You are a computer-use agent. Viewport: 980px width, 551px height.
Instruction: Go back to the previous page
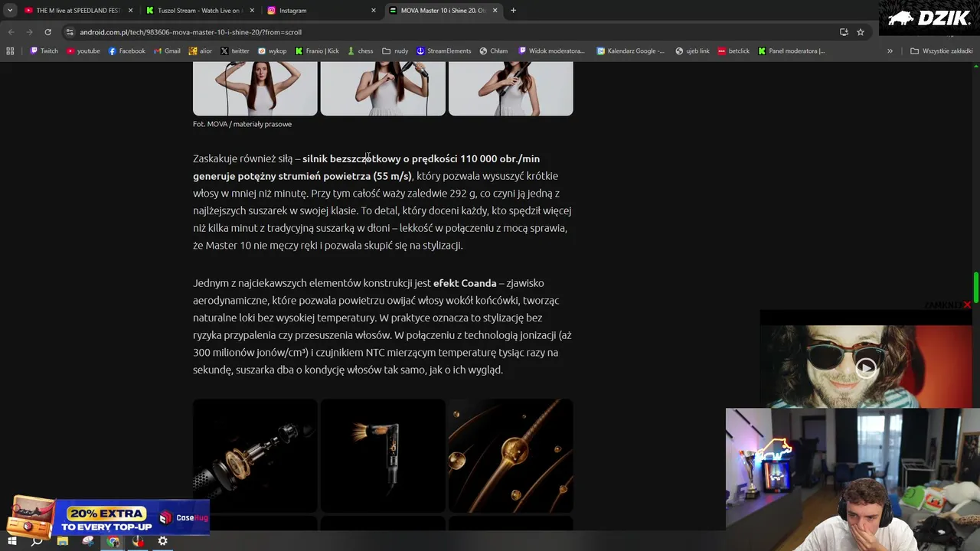11,32
